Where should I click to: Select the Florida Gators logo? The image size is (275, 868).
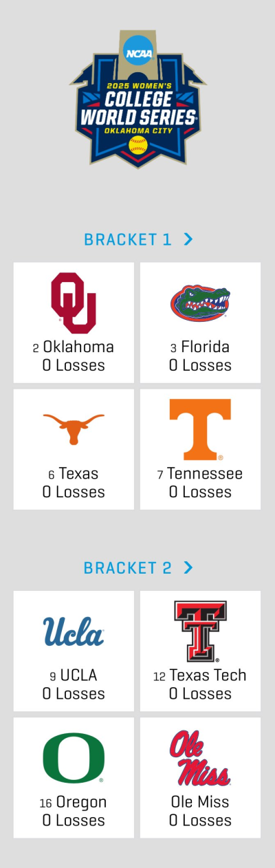200,303
